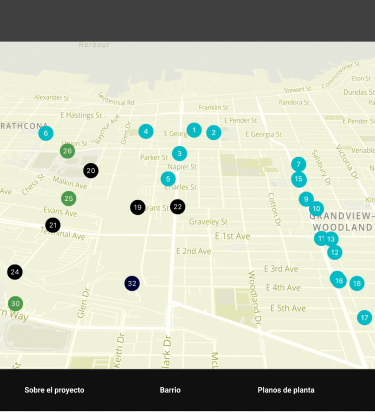Open green map marker number 30
375x412 pixels.
15,304
